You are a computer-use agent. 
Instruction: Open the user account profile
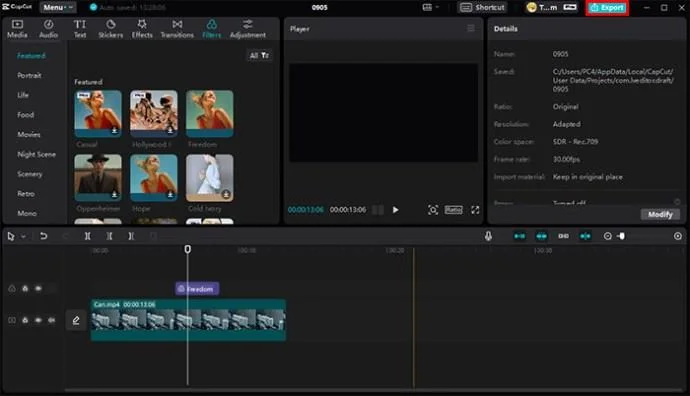coord(542,7)
